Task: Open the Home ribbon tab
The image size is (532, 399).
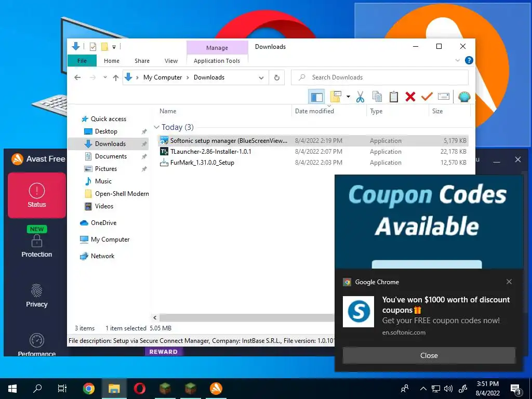Action: (112, 61)
